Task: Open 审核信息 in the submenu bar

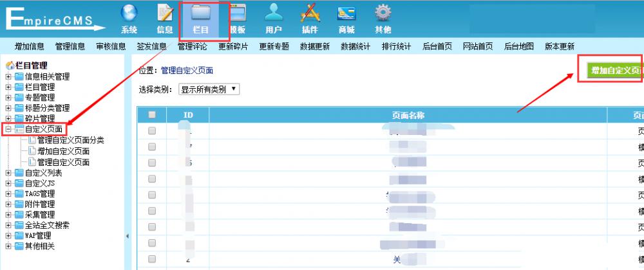Action: (x=111, y=46)
